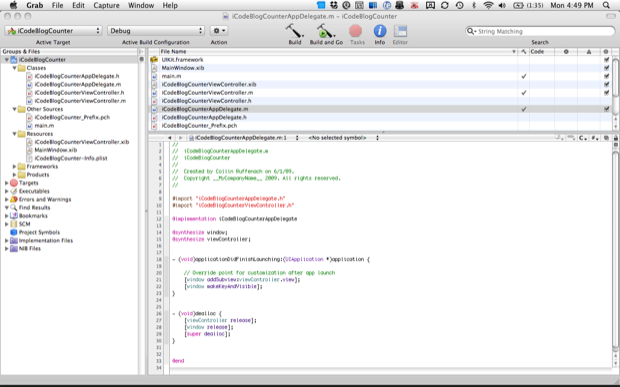
Task: Toggle target checkbox for UIKit.framework
Action: (x=606, y=60)
